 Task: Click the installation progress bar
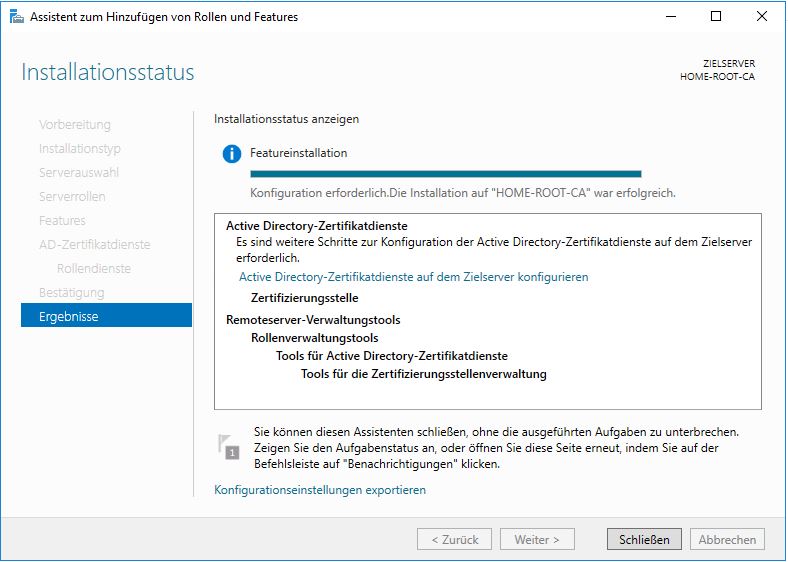(431, 174)
